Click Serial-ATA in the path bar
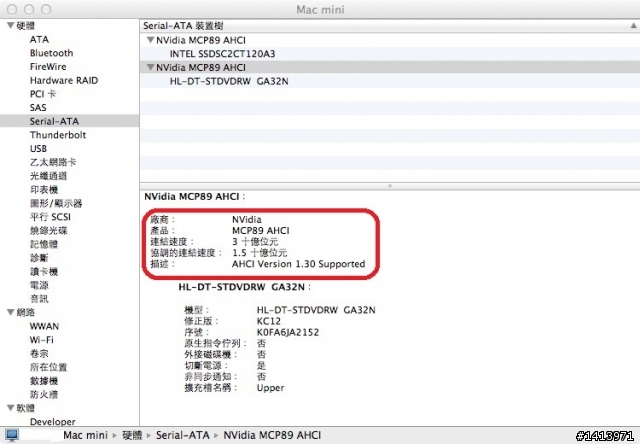The height and width of the screenshot is (444, 640). pos(182,435)
